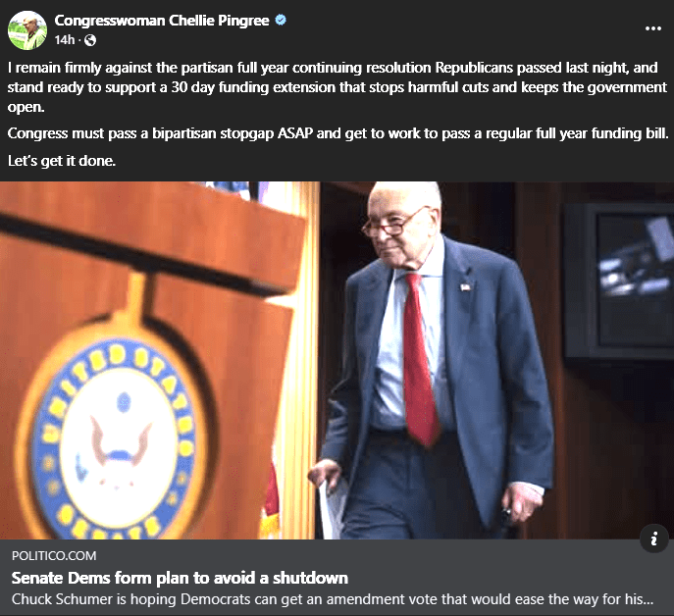674x616 pixels.
Task: Click the link preview footer card
Action: [x=337, y=578]
